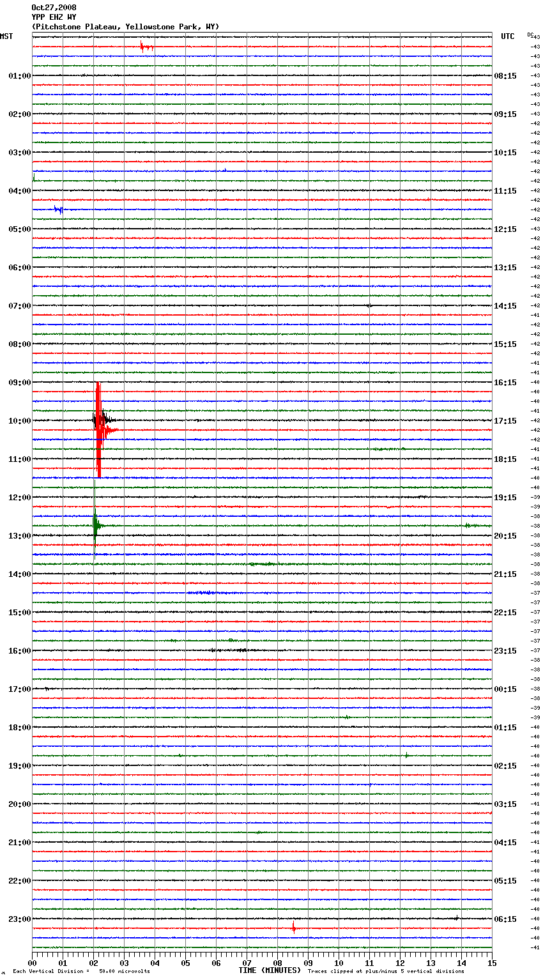Click the 22:15 UTC time label

pos(505,613)
